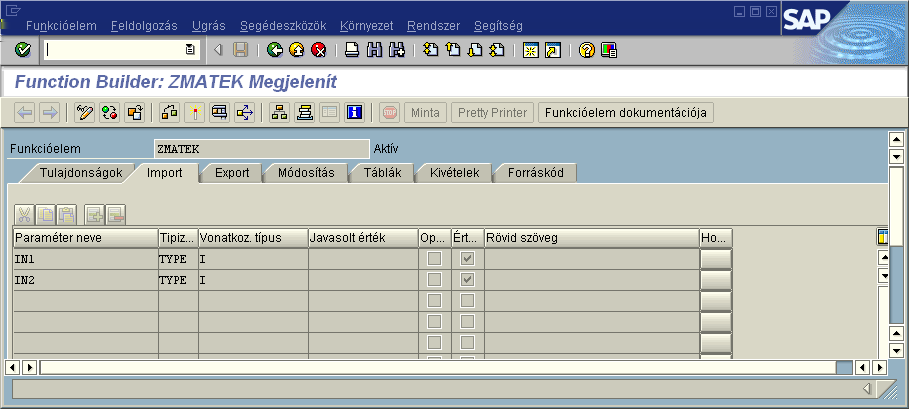Click the Find Next binoculars-plus icon
909x409 pixels.
397,50
